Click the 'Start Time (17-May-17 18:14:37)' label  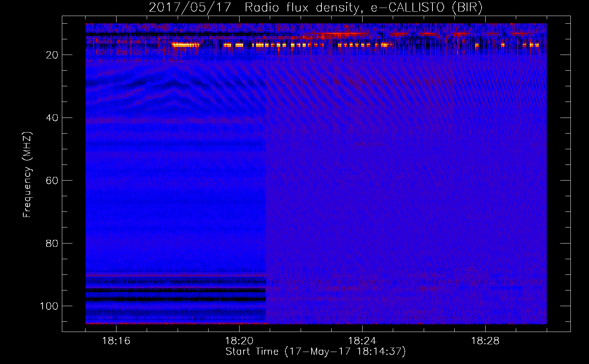(x=316, y=352)
